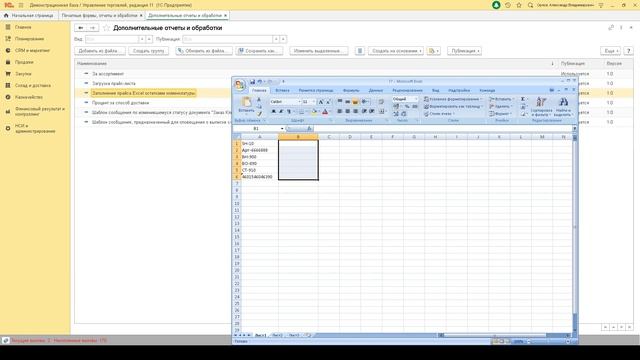Click the Format Painter brush icon
Screen dimensions: 640x360
(x=259, y=114)
